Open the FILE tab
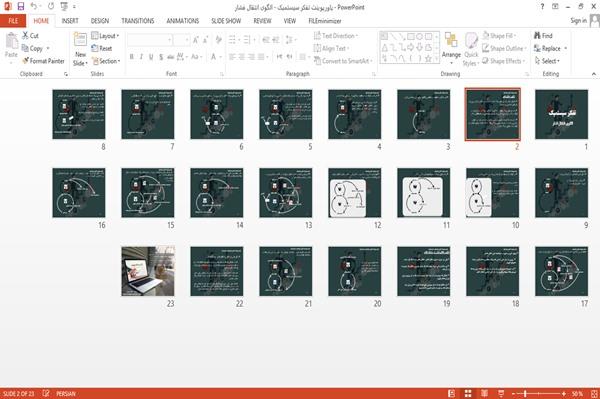Image resolution: width=600 pixels, height=399 pixels. [13, 21]
